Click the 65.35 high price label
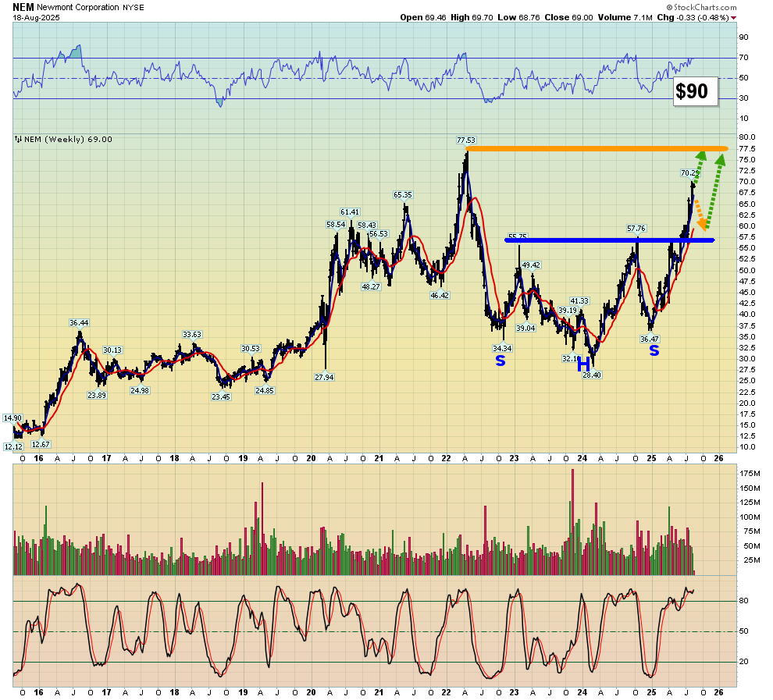 (403, 194)
